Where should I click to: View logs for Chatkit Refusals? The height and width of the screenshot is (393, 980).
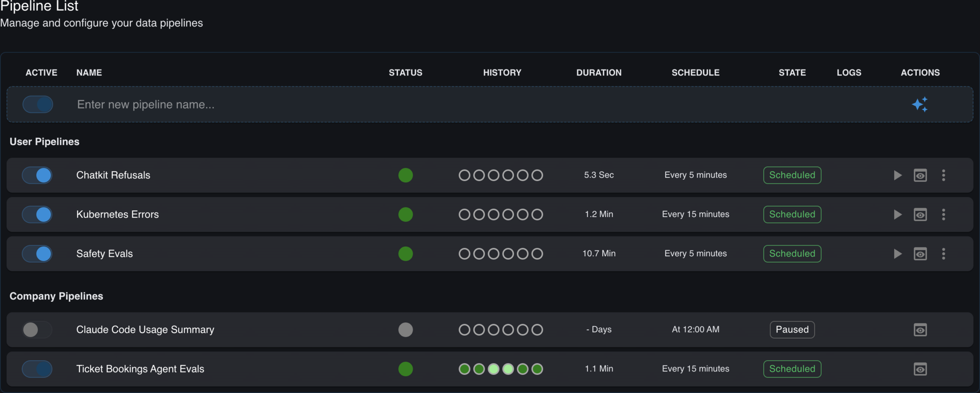point(920,175)
